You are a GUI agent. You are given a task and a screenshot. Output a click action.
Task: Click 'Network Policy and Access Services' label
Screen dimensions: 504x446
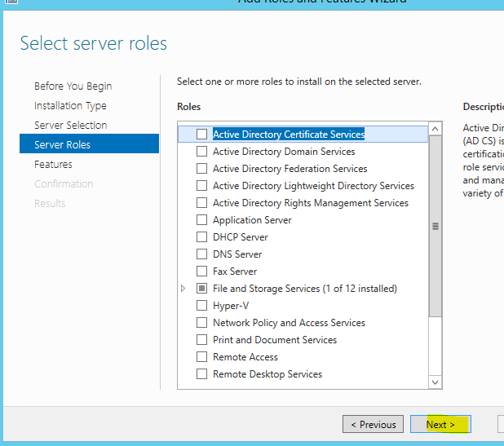click(x=289, y=323)
